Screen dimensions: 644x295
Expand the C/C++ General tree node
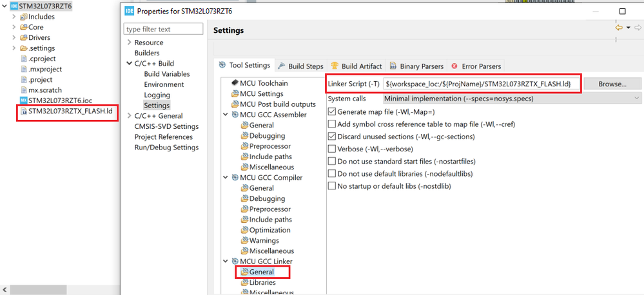(129, 116)
